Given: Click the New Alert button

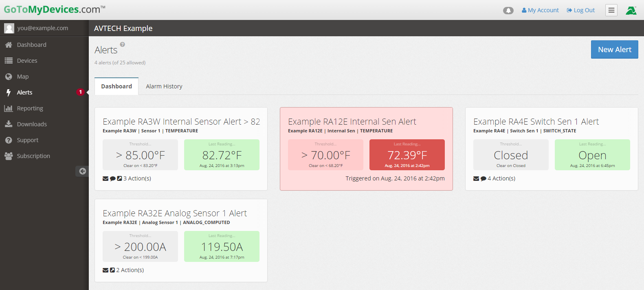Looking at the screenshot, I should (x=614, y=49).
